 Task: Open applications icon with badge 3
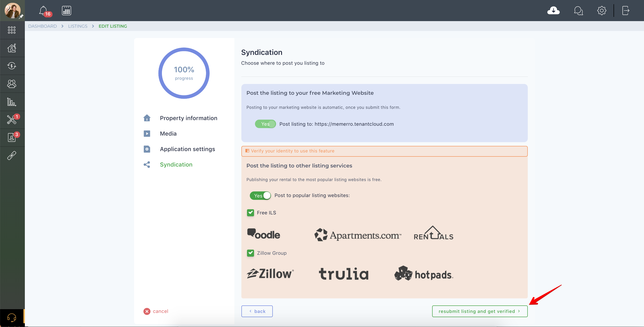(12, 137)
